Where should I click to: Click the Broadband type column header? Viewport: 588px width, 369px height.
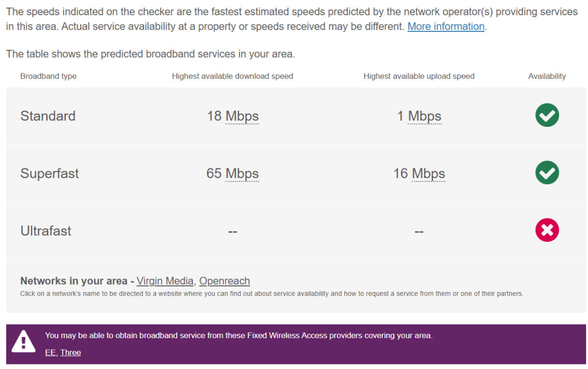[x=49, y=76]
